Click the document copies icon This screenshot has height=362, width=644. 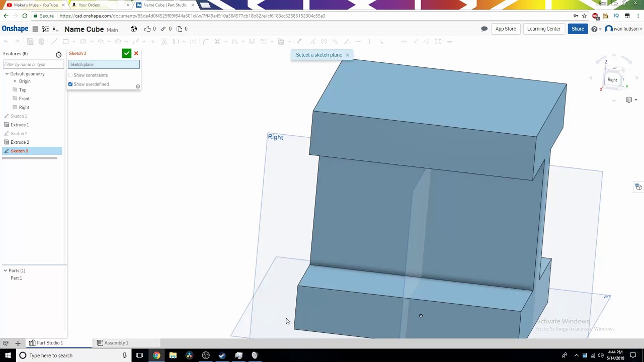179,29
